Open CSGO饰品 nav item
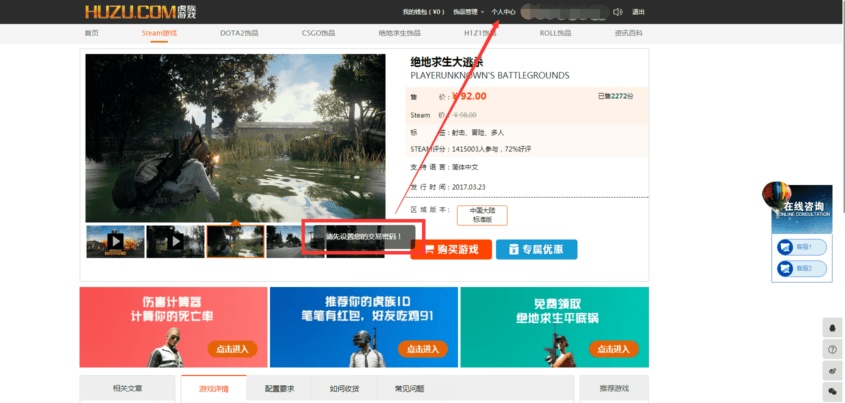 318,33
